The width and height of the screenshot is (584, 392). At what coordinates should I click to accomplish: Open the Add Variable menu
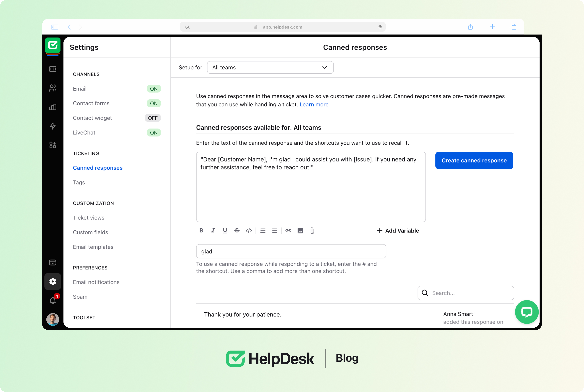point(398,230)
